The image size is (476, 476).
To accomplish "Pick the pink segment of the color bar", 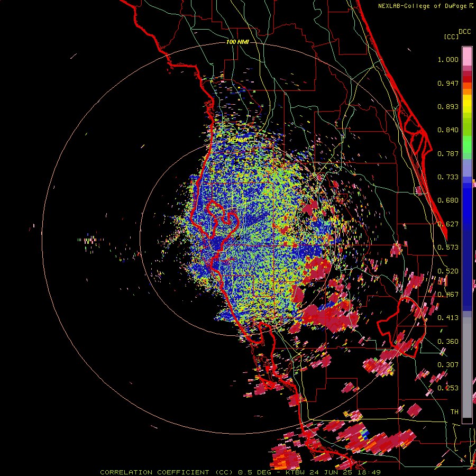I will [467, 56].
